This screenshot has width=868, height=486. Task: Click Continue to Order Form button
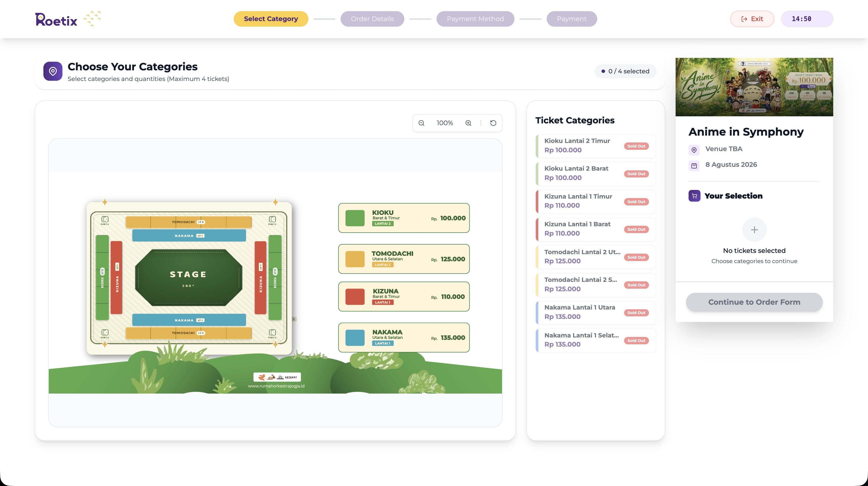754,302
